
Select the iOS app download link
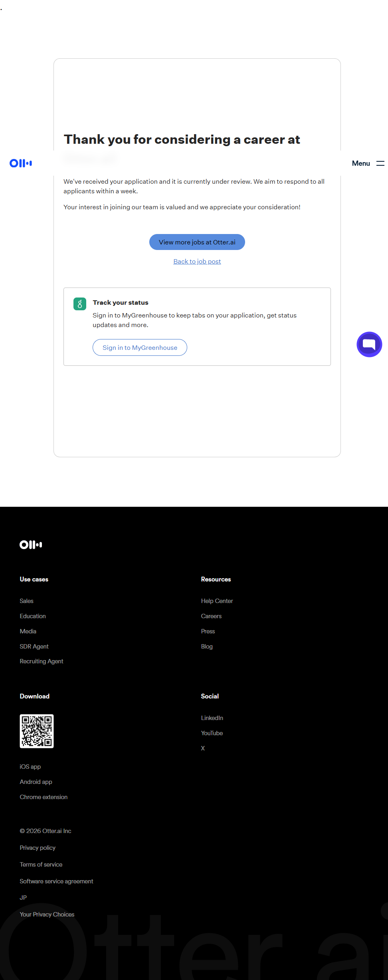click(30, 767)
